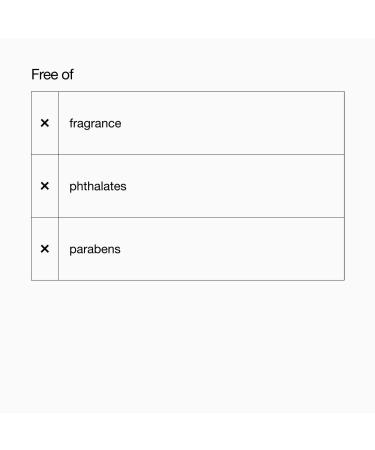Click empty space right of fragrance text
The image size is (375, 450).
[x=233, y=123]
